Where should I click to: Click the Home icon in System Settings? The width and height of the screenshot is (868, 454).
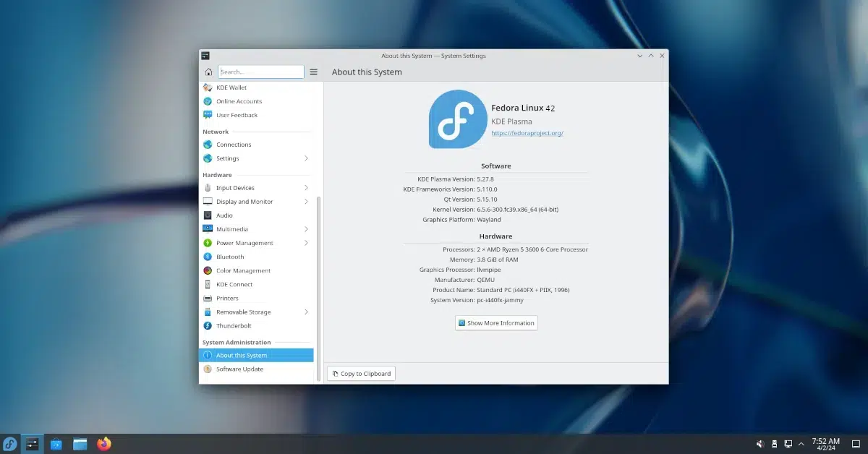pos(208,72)
